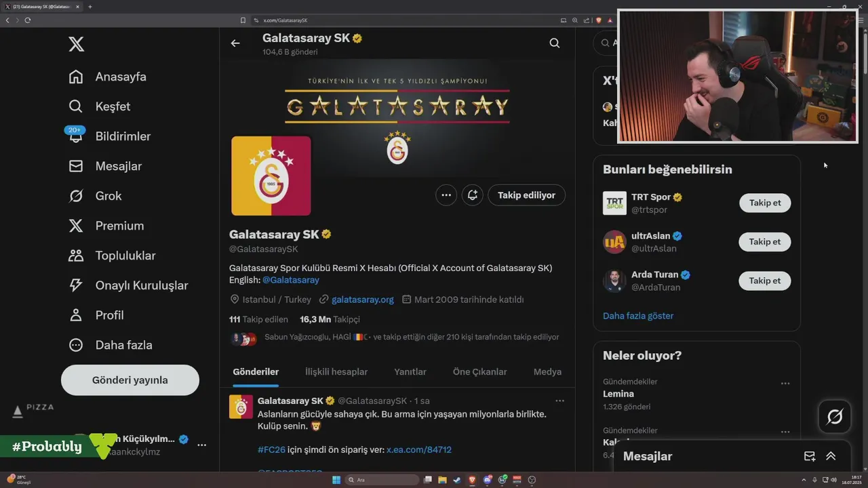Image resolution: width=868 pixels, height=488 pixels.
Task: Open Topluluklar communities
Action: tap(112, 256)
